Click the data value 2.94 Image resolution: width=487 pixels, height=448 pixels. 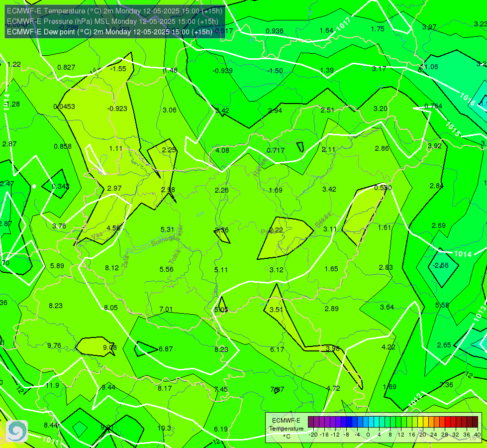click(x=275, y=111)
